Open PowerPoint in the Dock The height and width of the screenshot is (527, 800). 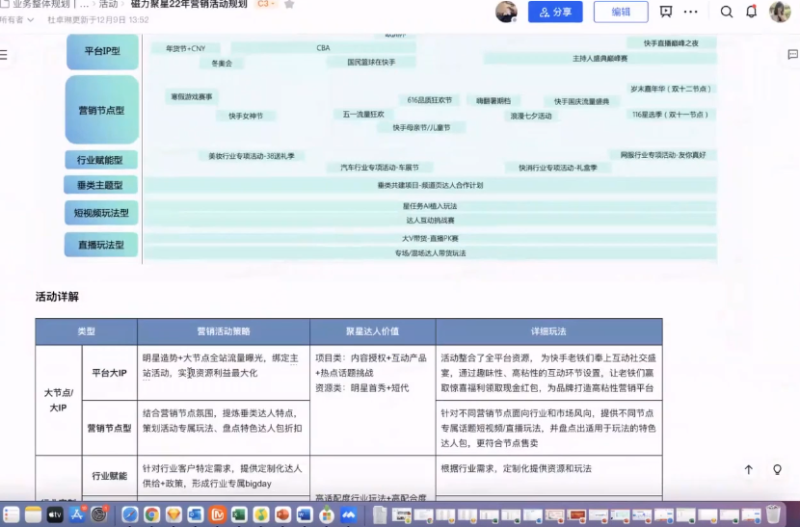point(283,515)
